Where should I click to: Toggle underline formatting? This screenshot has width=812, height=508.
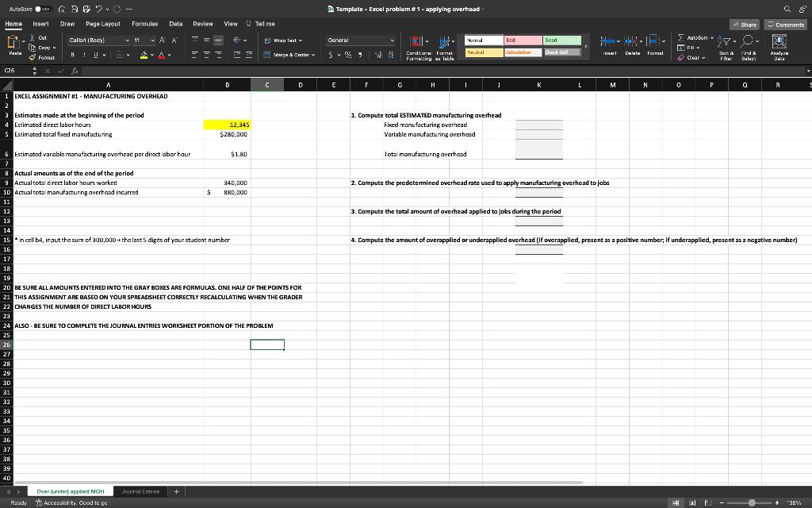click(x=95, y=54)
